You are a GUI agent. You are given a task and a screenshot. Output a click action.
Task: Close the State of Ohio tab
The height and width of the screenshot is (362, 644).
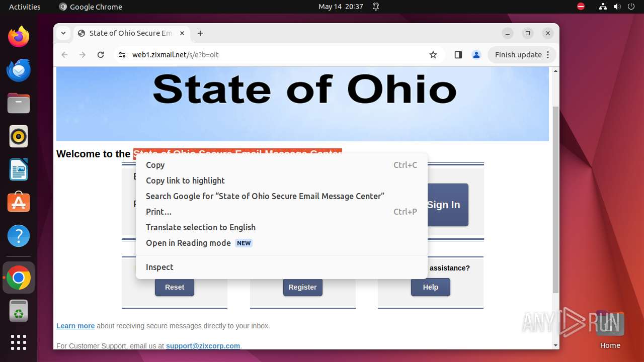[x=182, y=33]
